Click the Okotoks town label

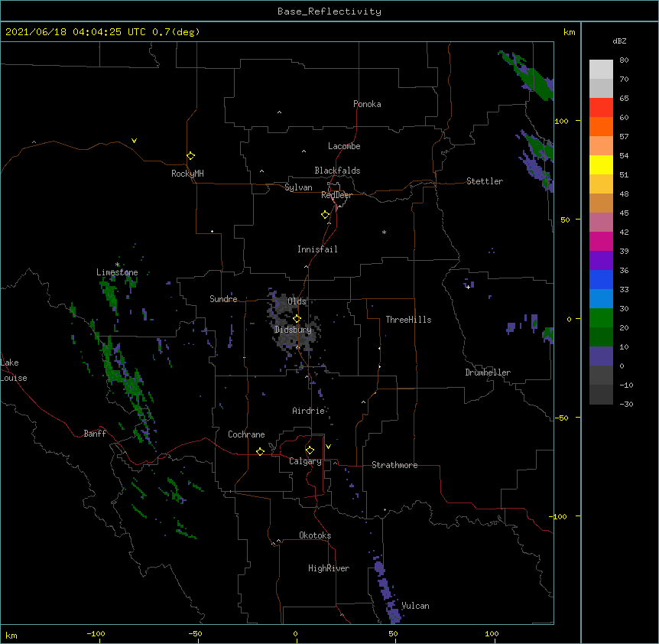tap(315, 535)
